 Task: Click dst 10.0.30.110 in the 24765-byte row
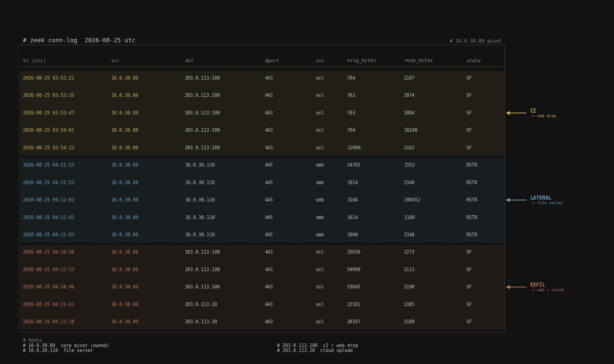coord(200,165)
